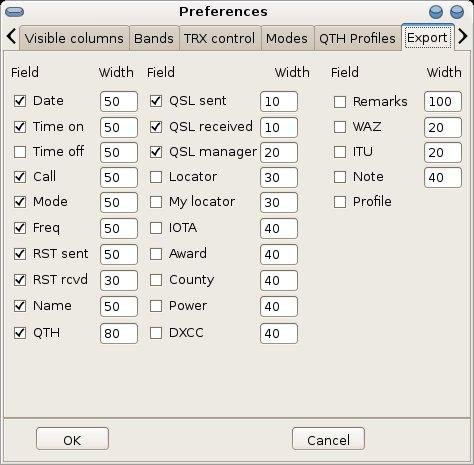The width and height of the screenshot is (474, 465).
Task: Check the Remarks checkbox
Action: click(x=340, y=102)
